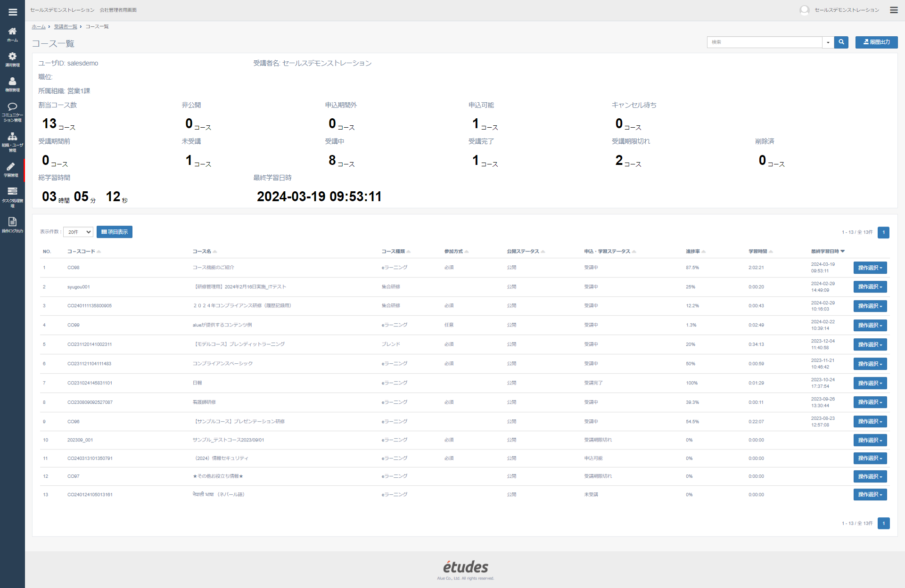
Task: Select 未受講 status in row 13
Action: (x=591, y=495)
